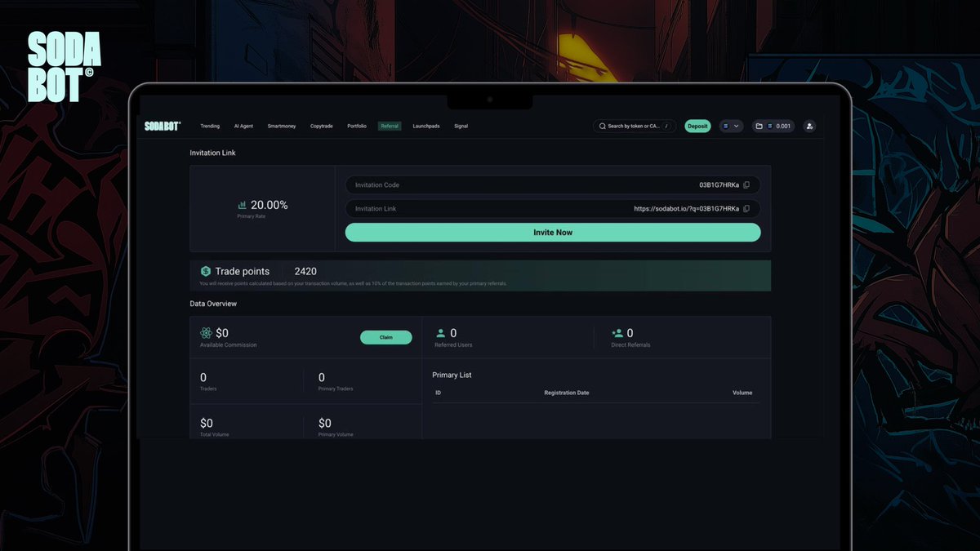Click the Available Commission atom icon
980x551 pixels.
point(206,333)
